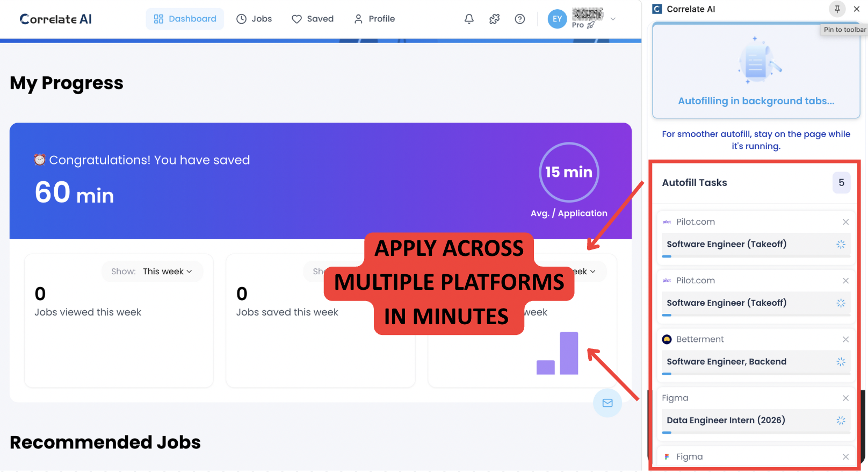The width and height of the screenshot is (868, 472).
Task: Remove the bottom Figma autofill task
Action: [845, 456]
